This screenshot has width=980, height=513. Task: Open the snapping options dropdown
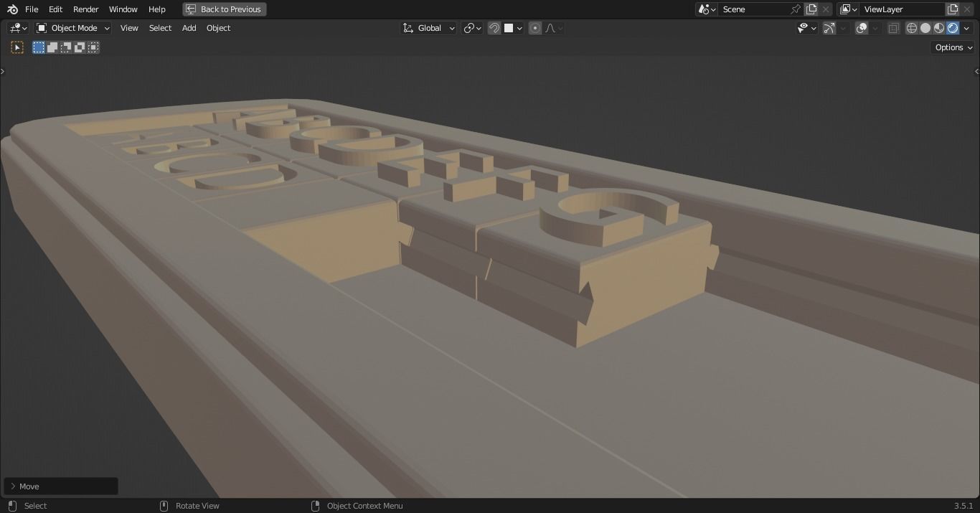[x=513, y=28]
